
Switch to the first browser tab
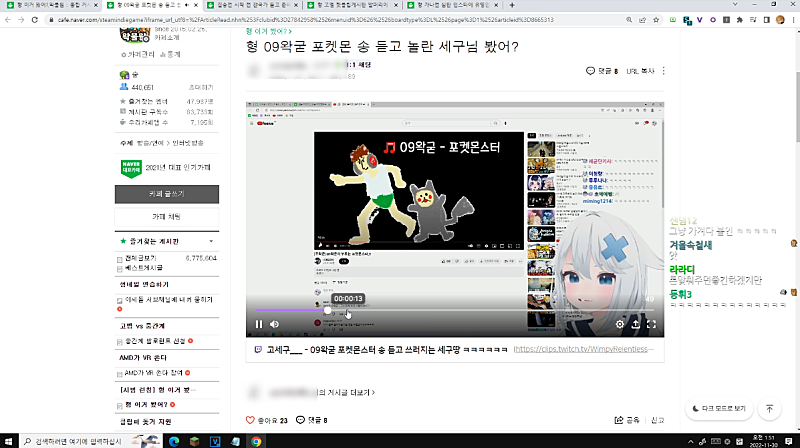coord(52,5)
